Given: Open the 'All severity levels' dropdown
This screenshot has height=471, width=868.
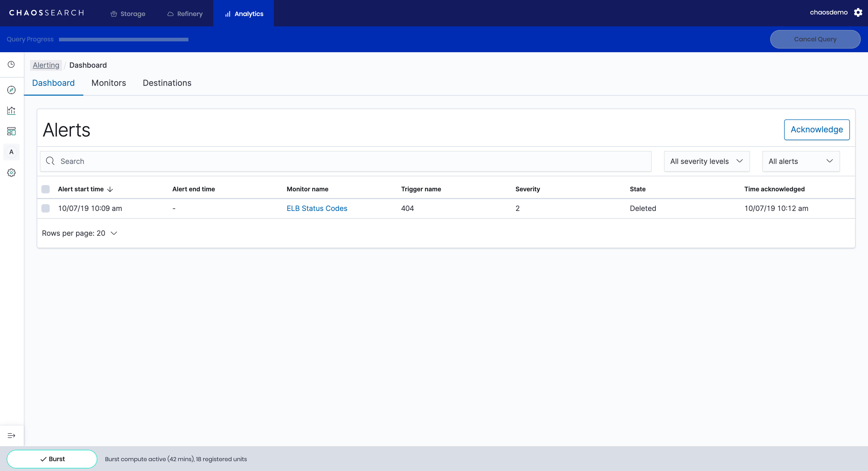Looking at the screenshot, I should tap(706, 161).
